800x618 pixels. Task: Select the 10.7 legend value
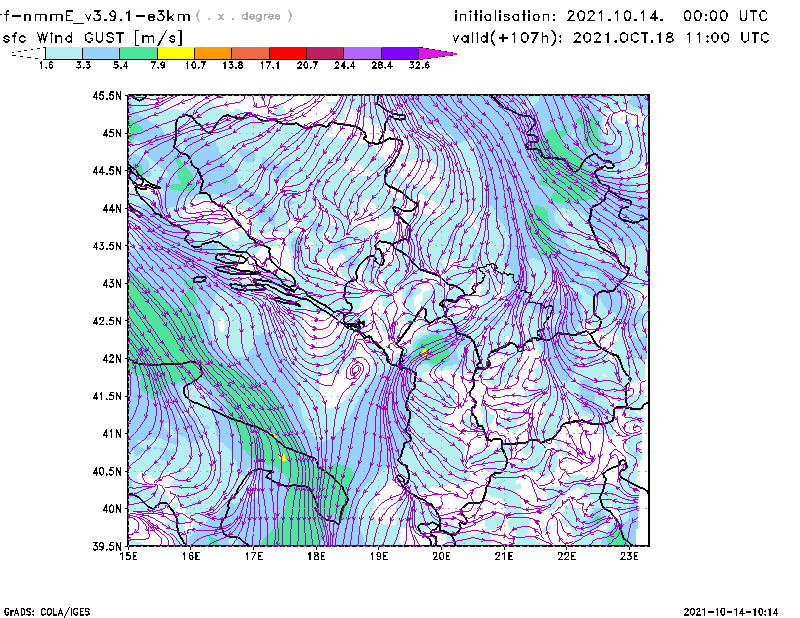(195, 65)
